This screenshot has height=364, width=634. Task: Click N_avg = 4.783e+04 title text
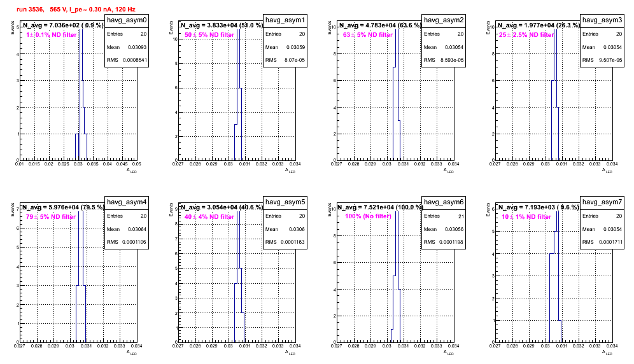coord(380,25)
